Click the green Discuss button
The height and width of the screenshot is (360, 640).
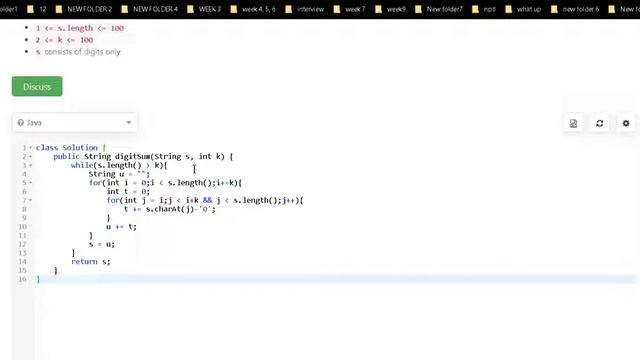pyautogui.click(x=37, y=87)
